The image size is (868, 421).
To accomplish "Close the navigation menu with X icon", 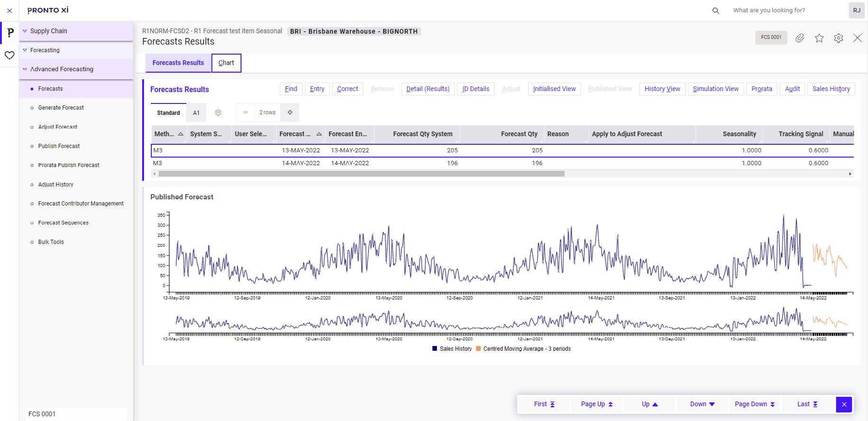I will coord(9,10).
